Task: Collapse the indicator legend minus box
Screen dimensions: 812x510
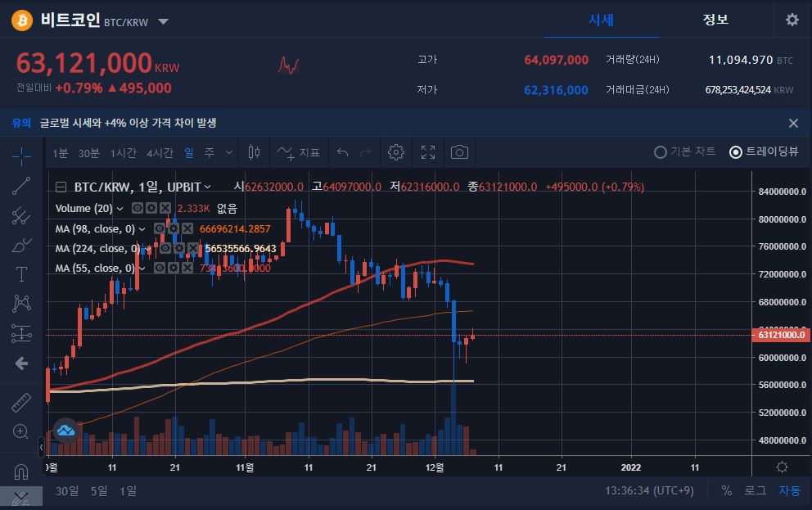Action: coord(61,187)
